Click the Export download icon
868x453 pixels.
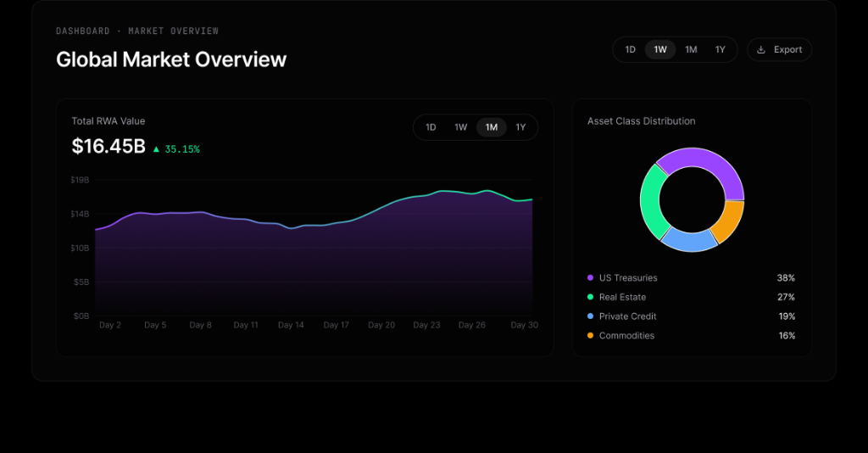tap(761, 50)
